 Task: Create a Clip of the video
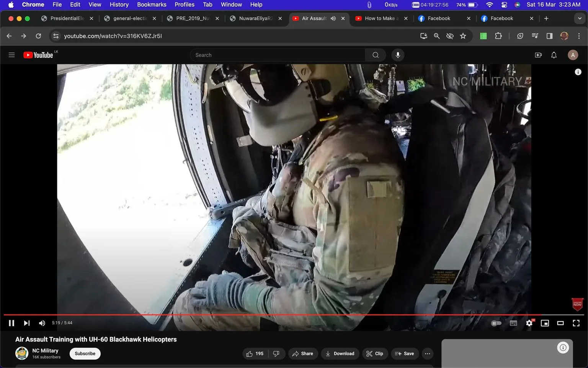pos(375,353)
